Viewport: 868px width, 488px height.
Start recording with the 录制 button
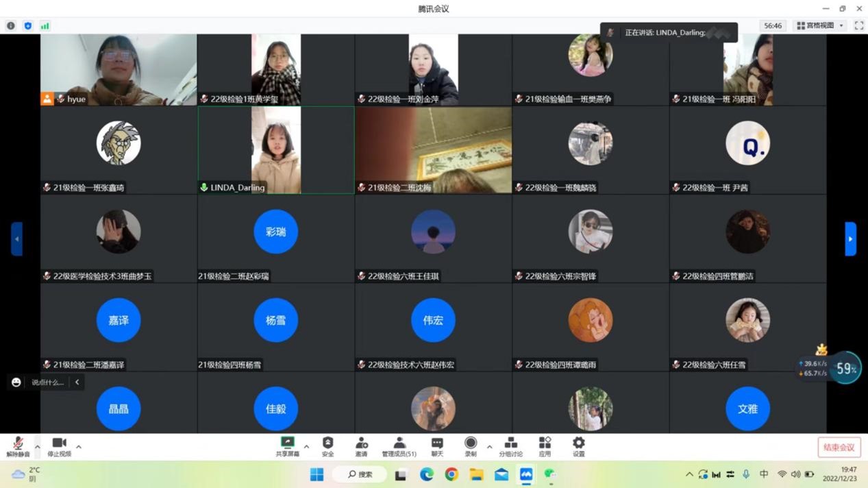point(470,446)
